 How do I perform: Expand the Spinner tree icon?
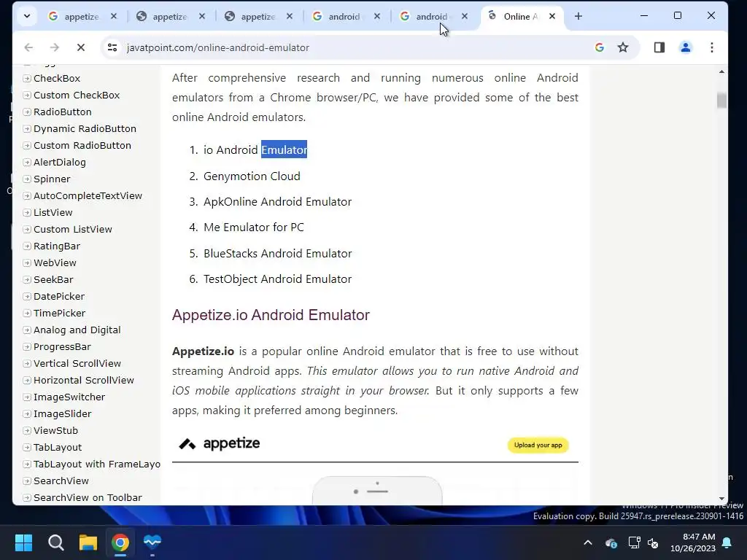[x=27, y=179]
